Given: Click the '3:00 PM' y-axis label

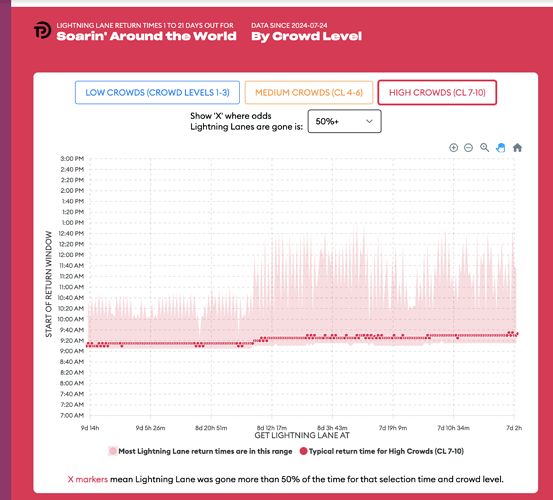Looking at the screenshot, I should pos(72,159).
